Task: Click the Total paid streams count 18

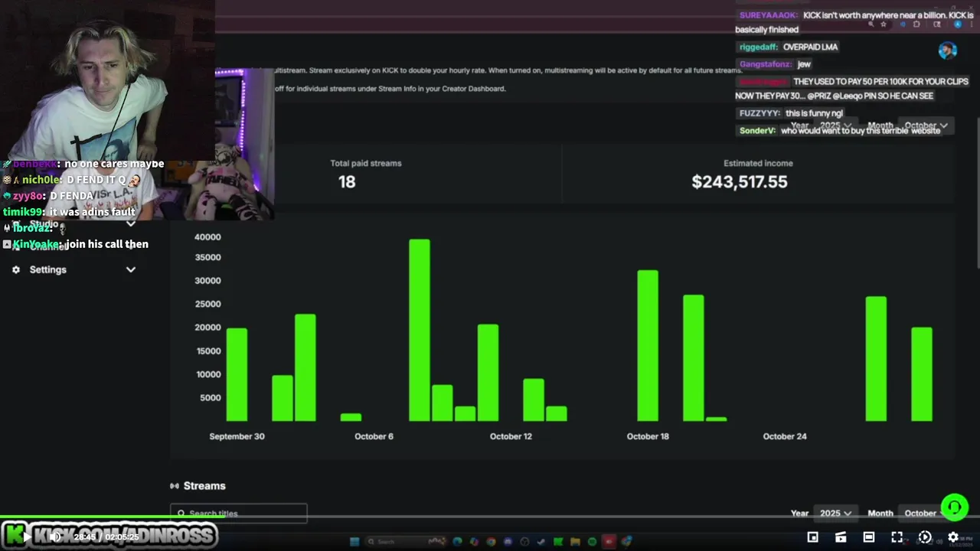Action: 347,181
